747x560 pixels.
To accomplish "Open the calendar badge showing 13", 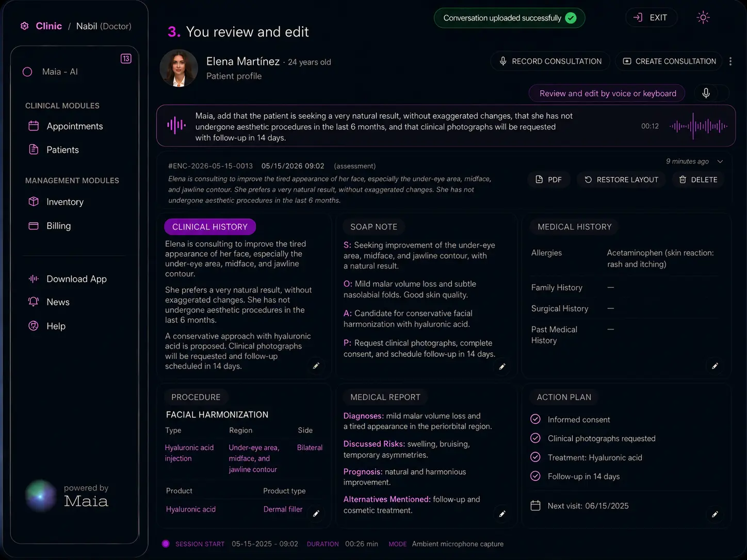I will tap(126, 58).
